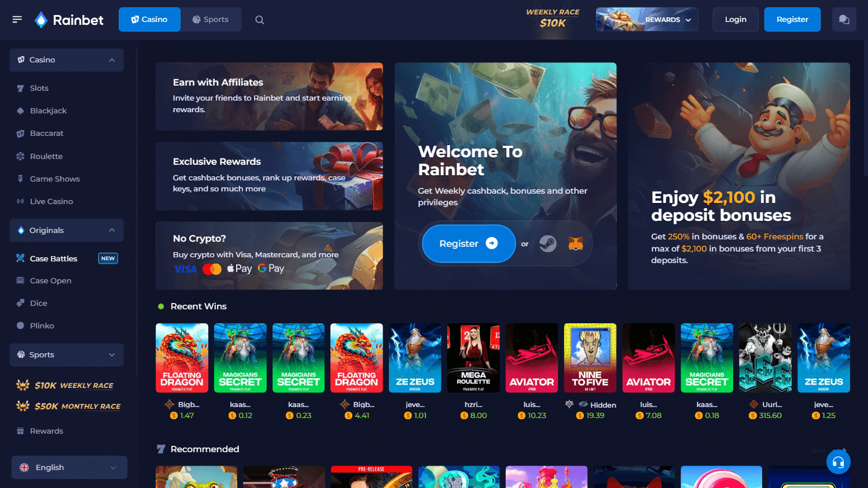Click the Apple Pay logo

240,268
